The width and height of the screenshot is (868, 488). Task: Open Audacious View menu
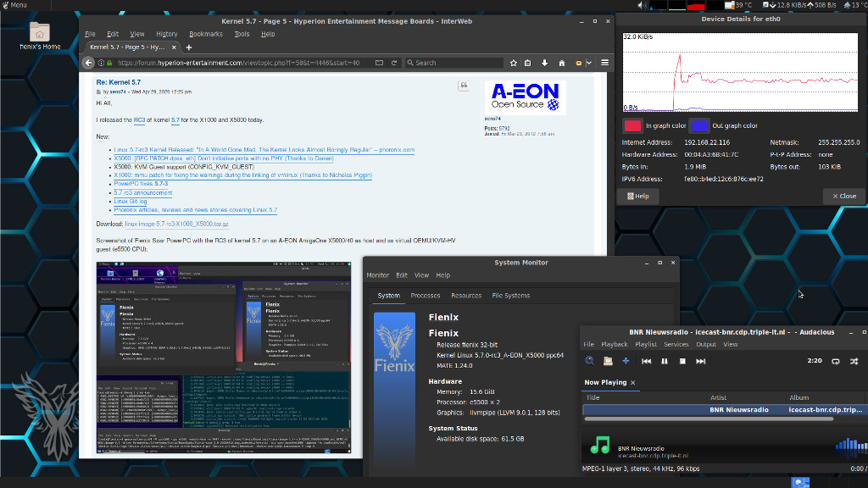coord(730,344)
